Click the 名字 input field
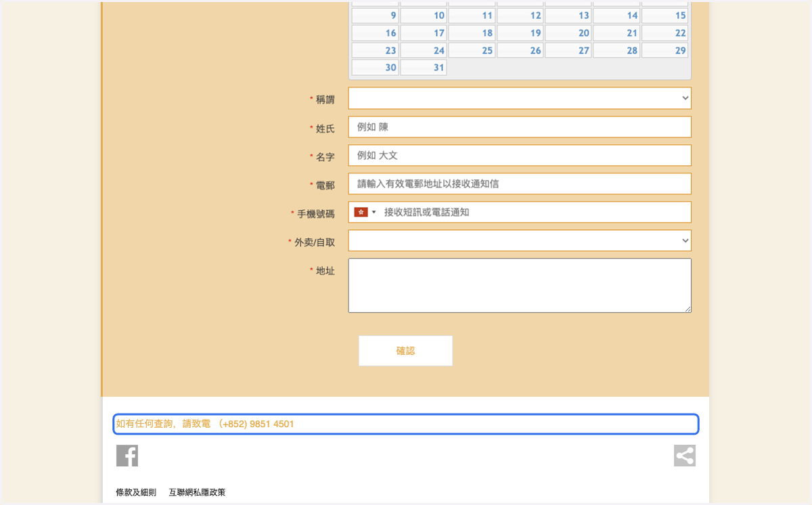 pos(520,155)
